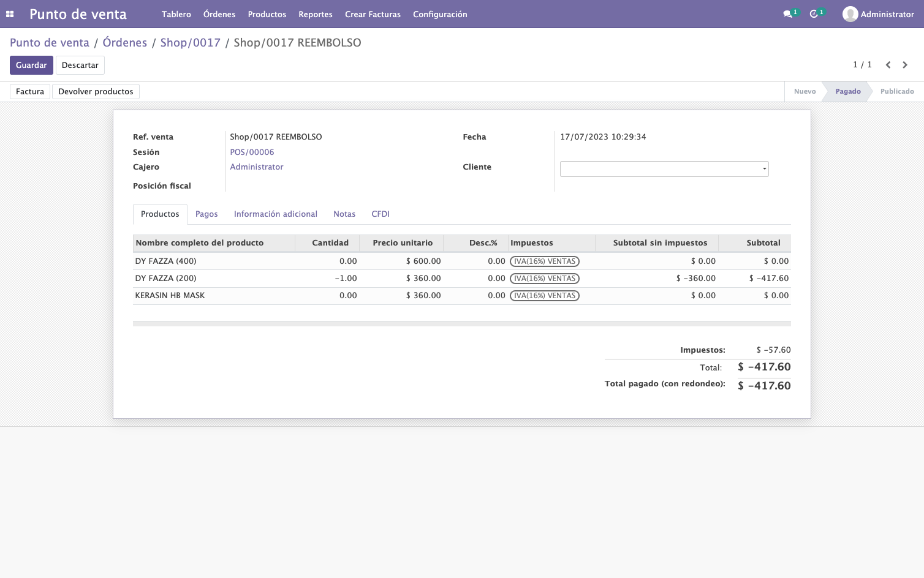Go to previous record arrow
924x578 pixels.
pos(888,65)
